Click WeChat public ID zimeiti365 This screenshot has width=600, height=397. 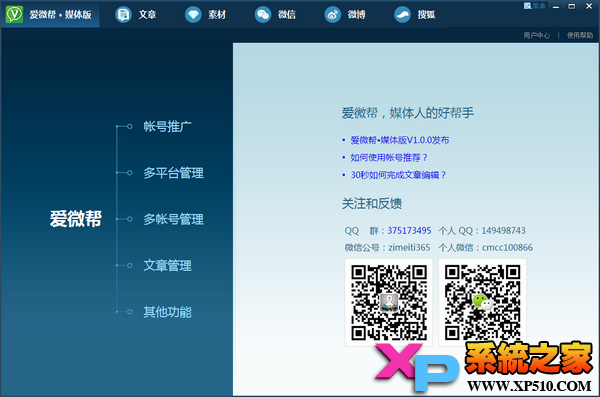409,248
